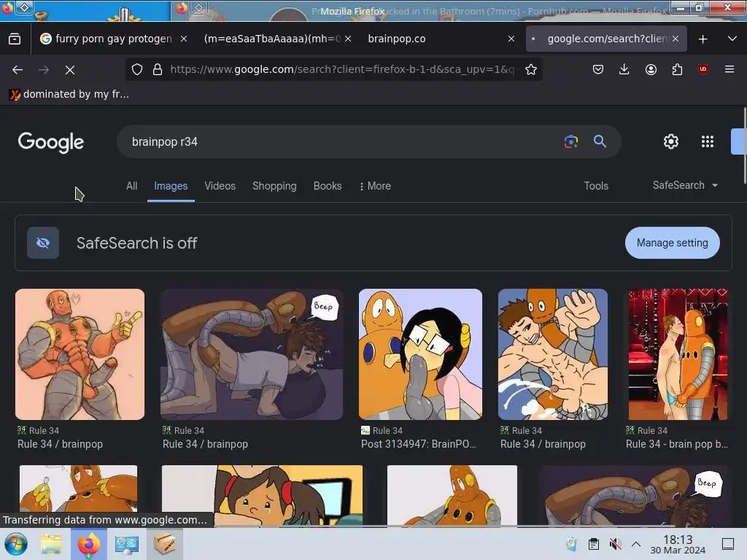Submit search with the magnifier icon
This screenshot has width=747, height=560.
pyautogui.click(x=600, y=141)
